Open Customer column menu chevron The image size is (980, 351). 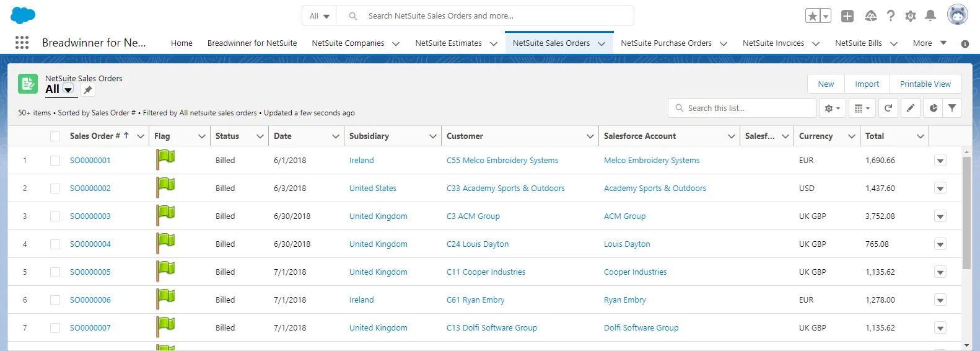click(590, 136)
